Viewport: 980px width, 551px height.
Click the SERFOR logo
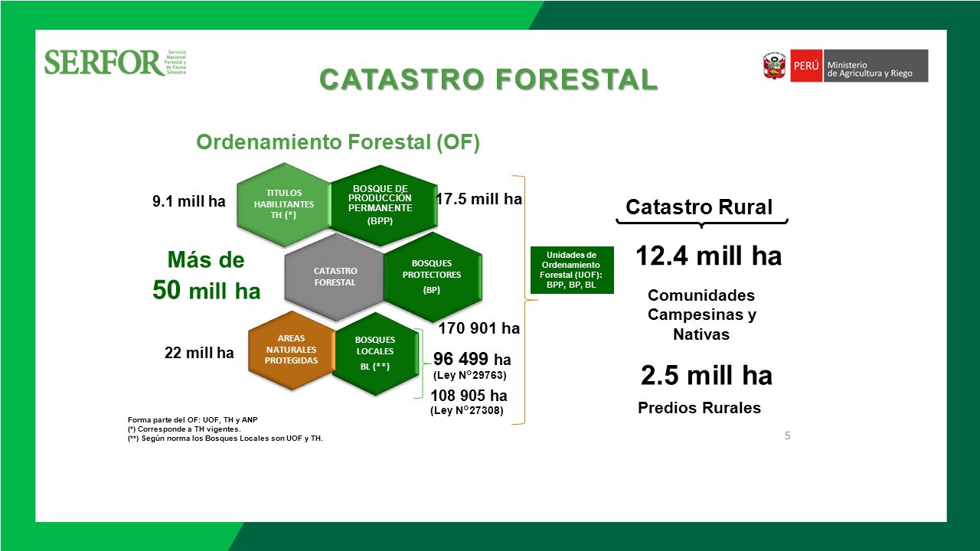click(116, 62)
